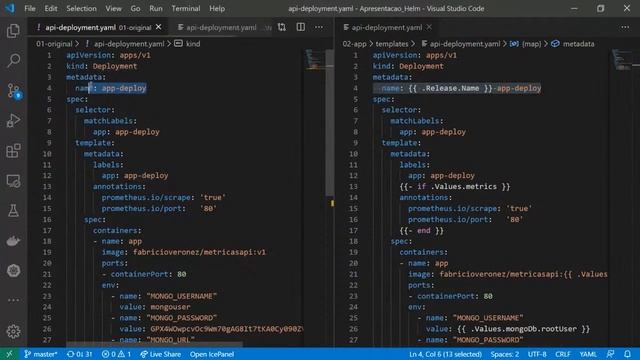Click the VS Code logo icon
The width and height of the screenshot is (640, 360).
click(x=9, y=8)
